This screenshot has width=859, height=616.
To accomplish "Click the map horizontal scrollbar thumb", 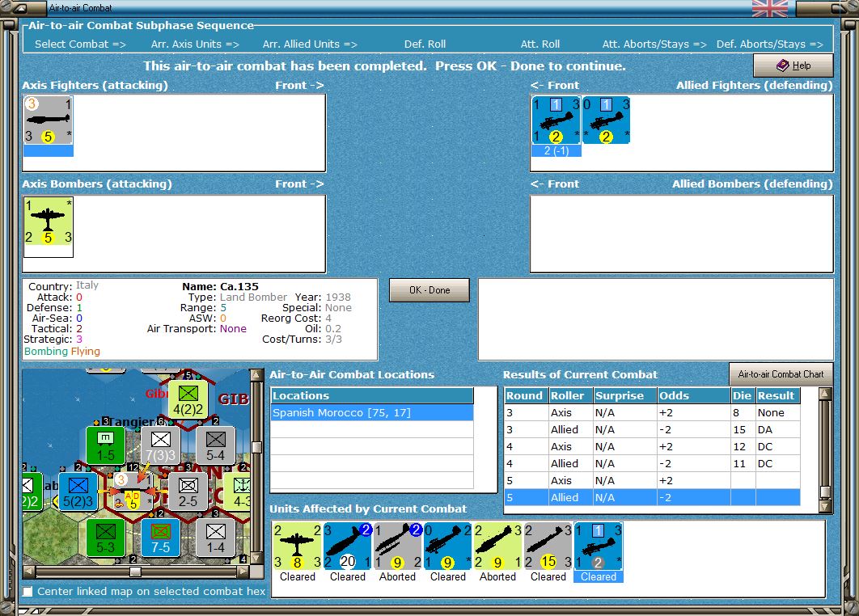I will (x=135, y=572).
